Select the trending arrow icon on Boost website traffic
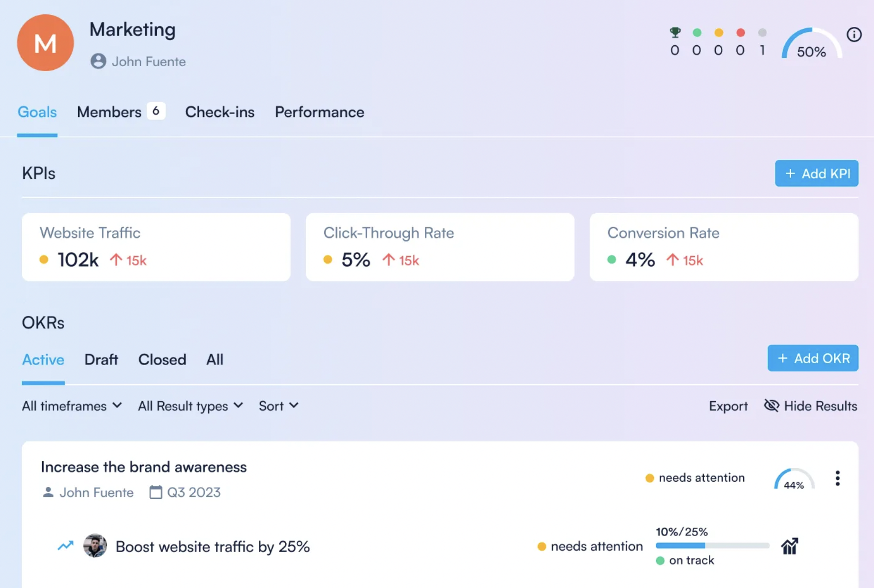 pos(66,546)
